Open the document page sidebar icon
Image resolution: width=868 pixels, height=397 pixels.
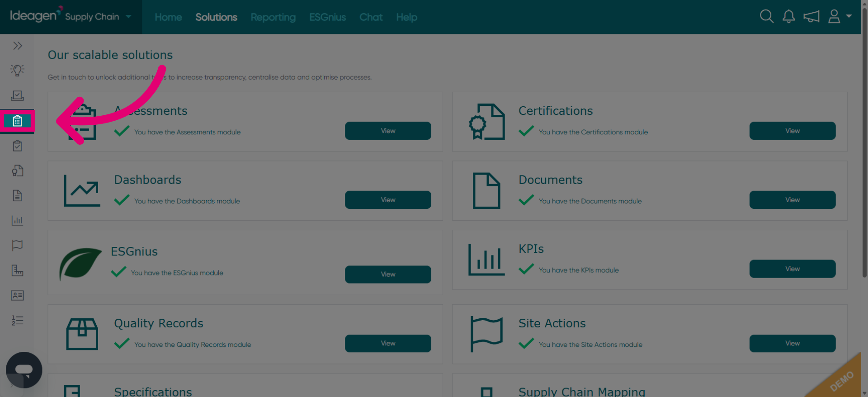(x=17, y=195)
